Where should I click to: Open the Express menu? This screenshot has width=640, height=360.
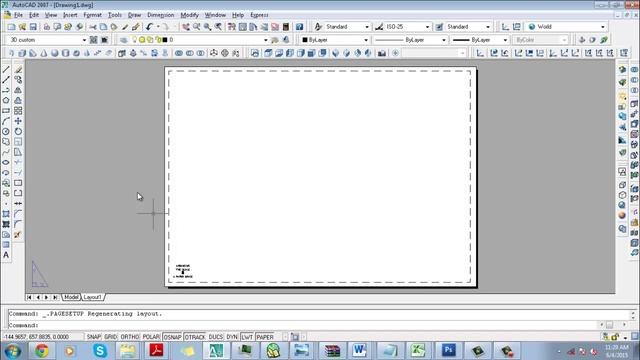tap(259, 15)
